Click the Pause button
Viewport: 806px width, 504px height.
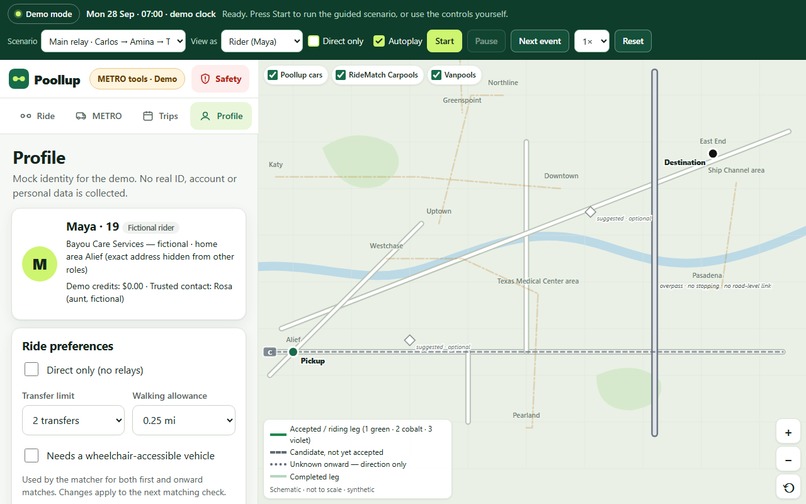(x=486, y=41)
